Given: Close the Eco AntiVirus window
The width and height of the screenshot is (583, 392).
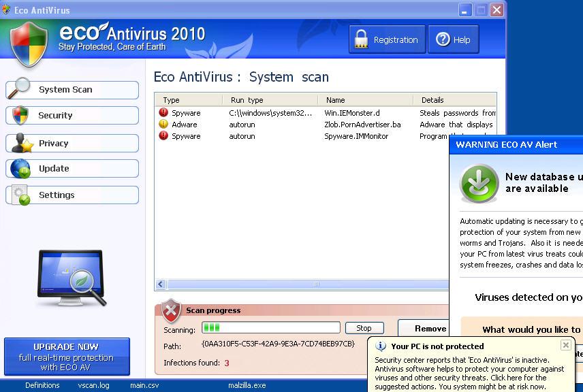Looking at the screenshot, I should [x=497, y=10].
